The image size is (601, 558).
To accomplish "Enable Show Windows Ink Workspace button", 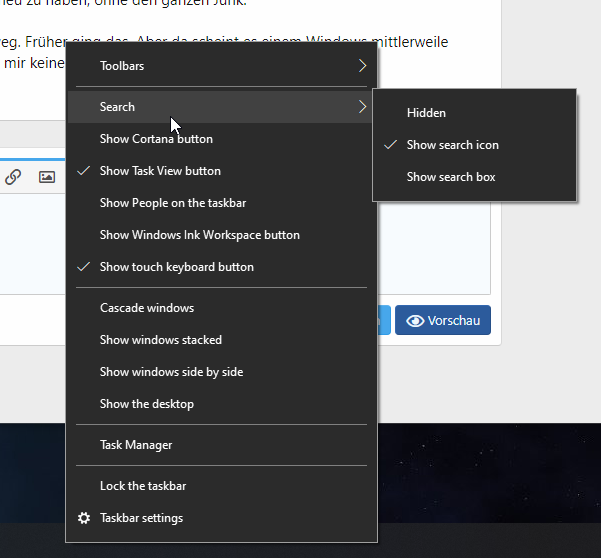I will coord(221,235).
